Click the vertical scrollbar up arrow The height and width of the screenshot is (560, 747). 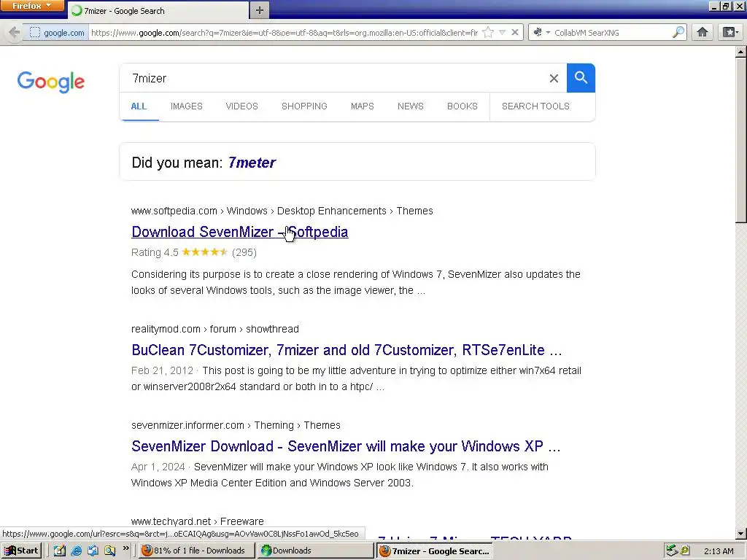tap(741, 51)
